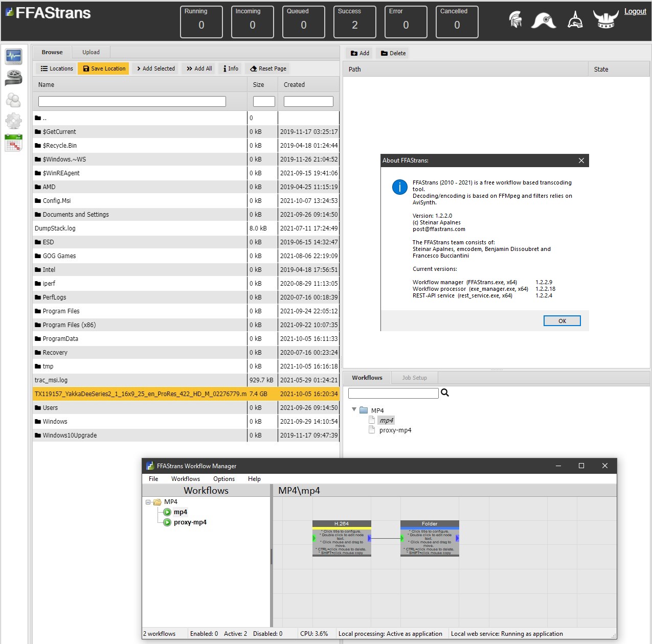Open the Options menu in Workflow Manager
Viewport: 652px width, 644px height.
click(224, 479)
